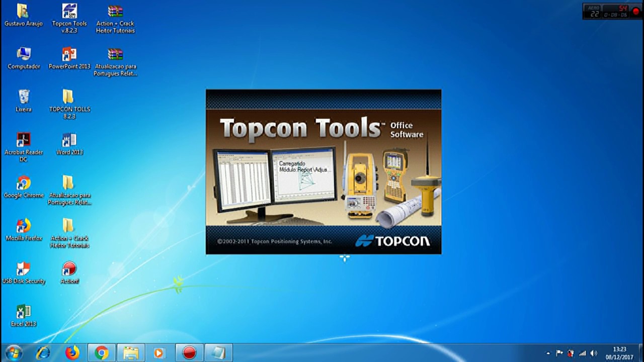Click the red record indicator in overlay
The height and width of the screenshot is (362, 644).
click(636, 12)
